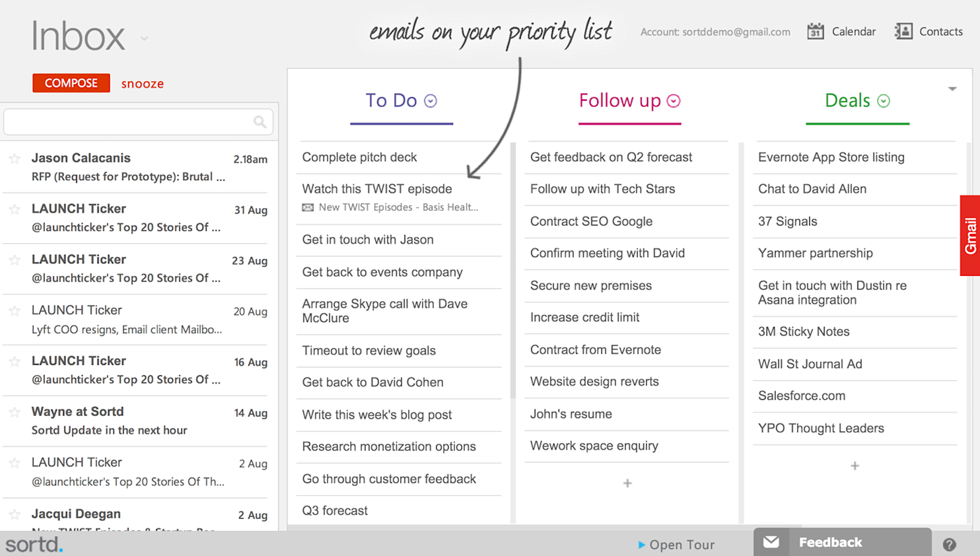Switch to Gmail via red side tab
The height and width of the screenshot is (556, 980).
click(970, 236)
